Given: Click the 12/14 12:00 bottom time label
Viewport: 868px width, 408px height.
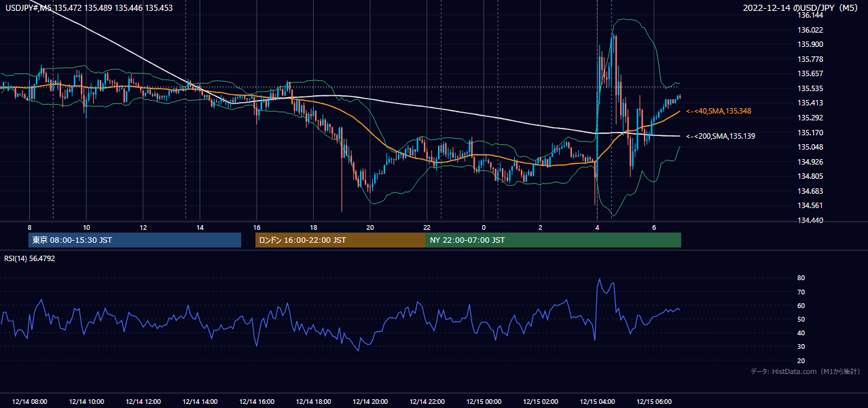Looking at the screenshot, I should [143, 402].
